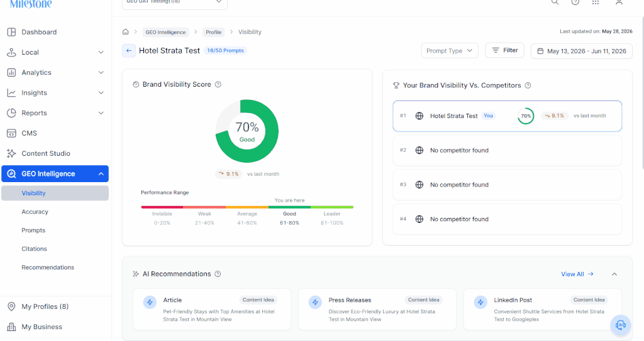Click the Reports pie chart icon
Image resolution: width=644 pixels, height=341 pixels.
(x=11, y=113)
